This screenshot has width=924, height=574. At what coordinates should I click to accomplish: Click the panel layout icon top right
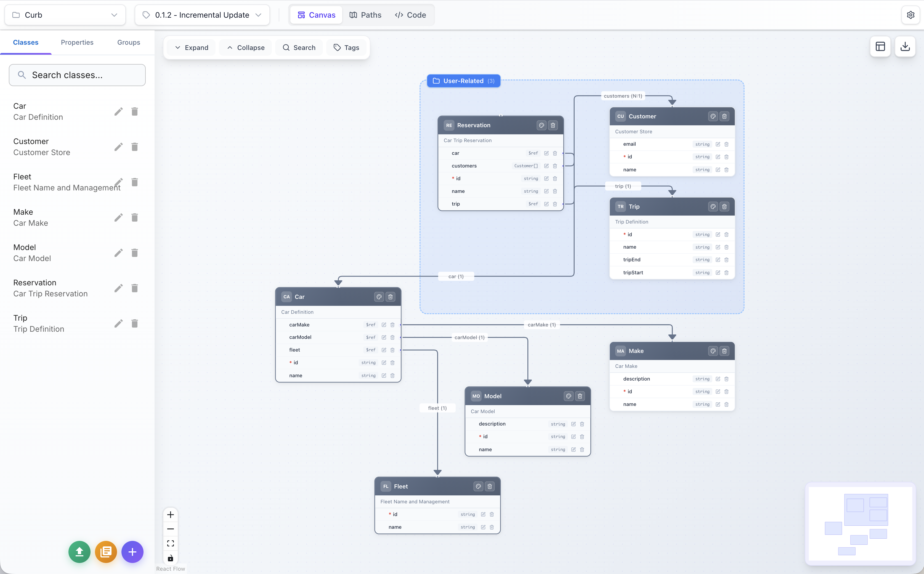pos(880,46)
